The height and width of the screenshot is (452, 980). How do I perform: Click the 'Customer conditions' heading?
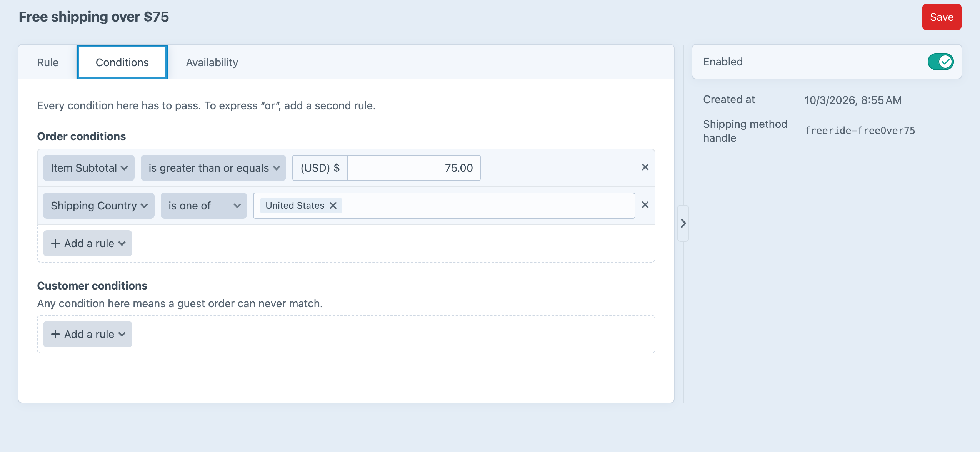pos(92,286)
